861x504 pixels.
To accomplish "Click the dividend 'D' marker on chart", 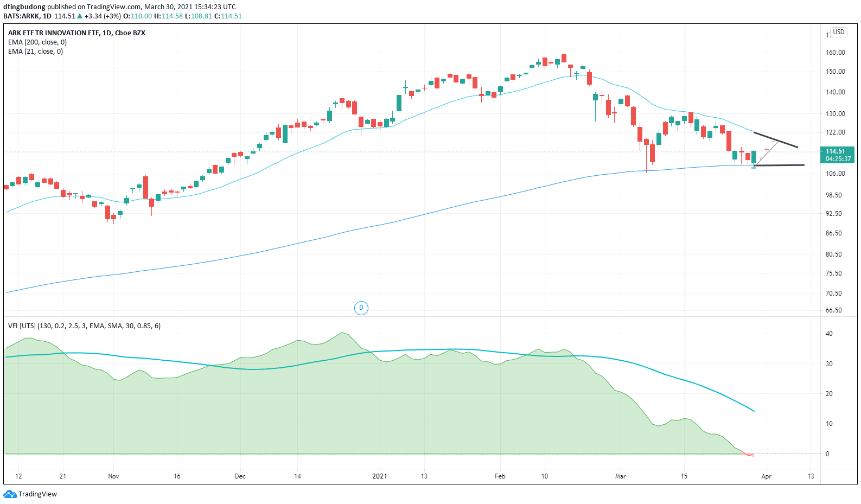I will pyautogui.click(x=361, y=308).
